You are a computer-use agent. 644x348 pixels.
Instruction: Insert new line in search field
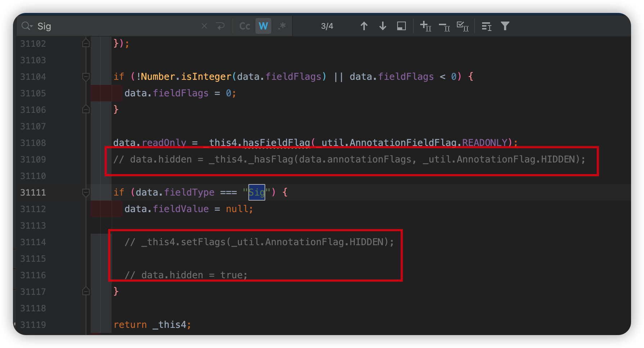[x=220, y=26]
